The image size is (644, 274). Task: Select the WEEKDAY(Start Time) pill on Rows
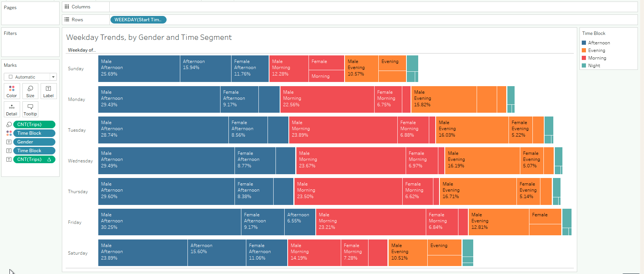click(138, 20)
